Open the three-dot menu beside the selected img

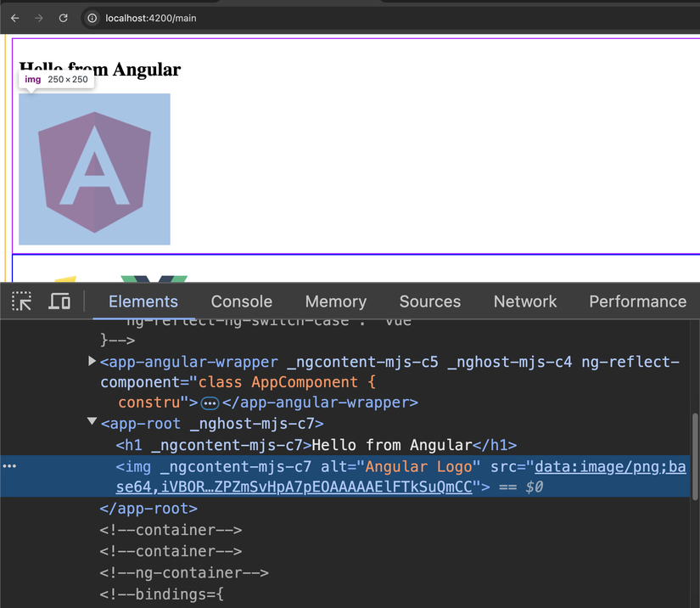coord(9,465)
